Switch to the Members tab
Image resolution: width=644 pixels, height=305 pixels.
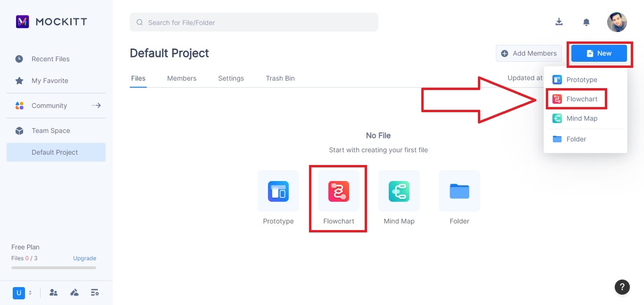(x=182, y=78)
